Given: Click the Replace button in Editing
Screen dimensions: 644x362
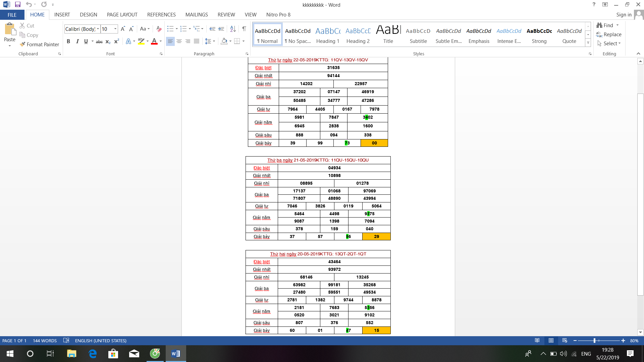Looking at the screenshot, I should pos(609,35).
